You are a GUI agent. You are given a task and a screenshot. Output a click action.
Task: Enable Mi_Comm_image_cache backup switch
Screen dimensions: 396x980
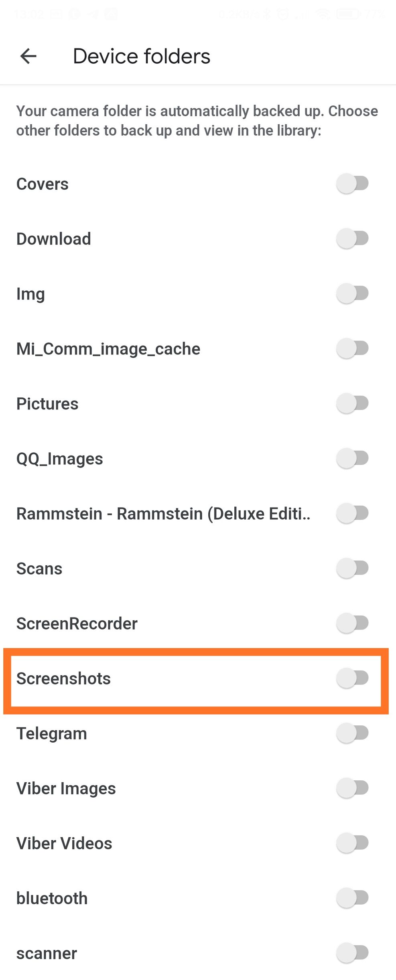pyautogui.click(x=353, y=348)
